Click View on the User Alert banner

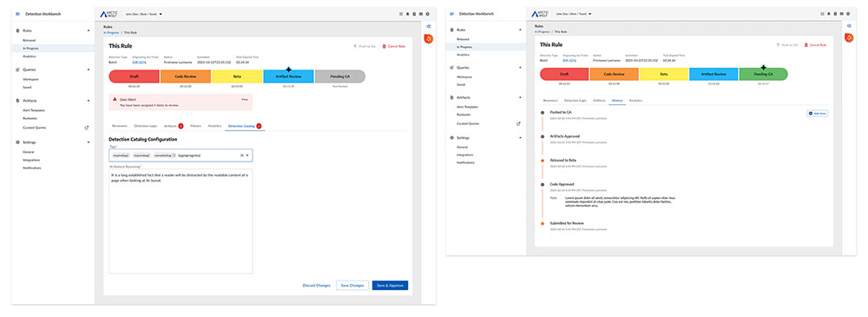click(245, 99)
